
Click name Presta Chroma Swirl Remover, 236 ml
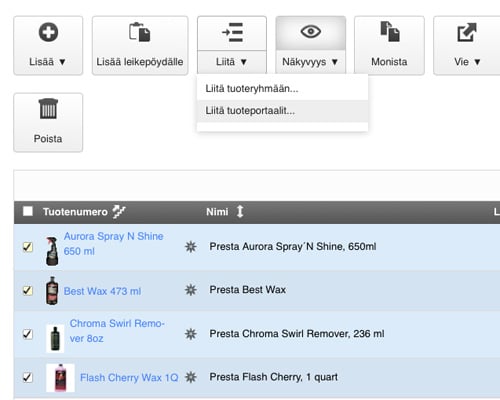coord(297,334)
